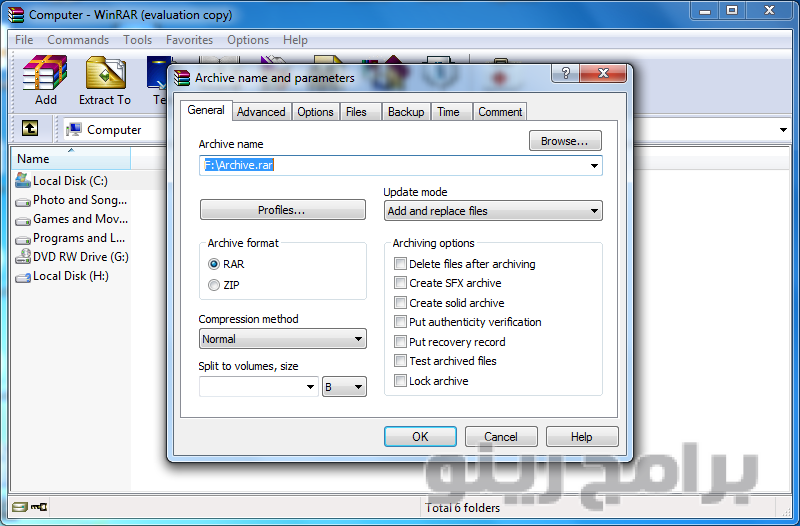The height and width of the screenshot is (526, 800).
Task: Click the Browse... button
Action: pyautogui.click(x=565, y=141)
